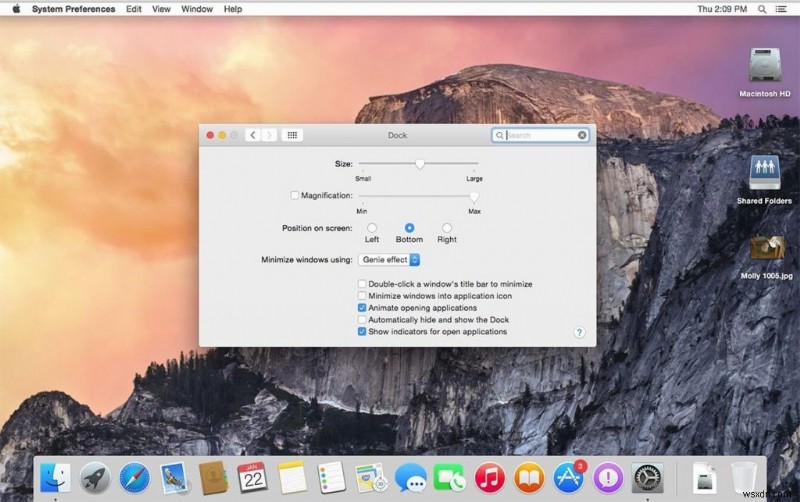
Task: Open the Mail stamp icon in Dock
Action: coord(174,478)
